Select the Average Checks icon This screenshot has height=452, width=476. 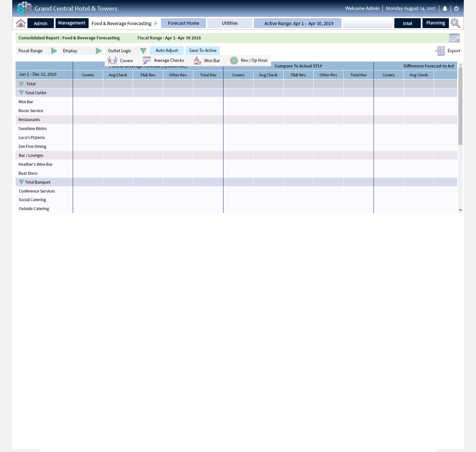(147, 60)
